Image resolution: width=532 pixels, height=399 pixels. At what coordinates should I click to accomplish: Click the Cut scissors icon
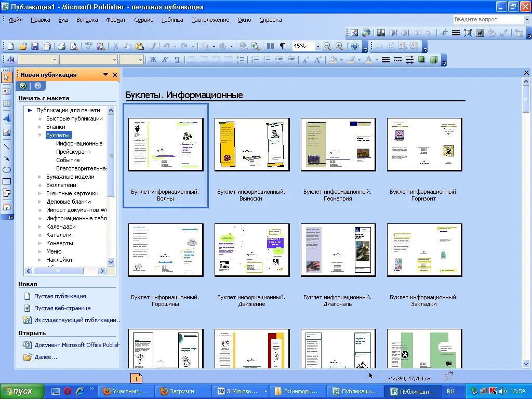pyautogui.click(x=115, y=46)
